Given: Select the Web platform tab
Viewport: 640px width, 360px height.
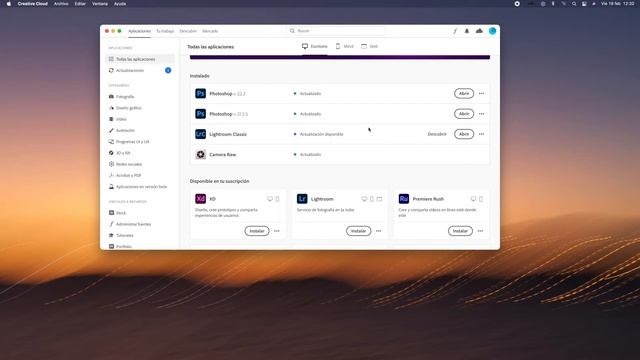Looking at the screenshot, I should [x=370, y=47].
